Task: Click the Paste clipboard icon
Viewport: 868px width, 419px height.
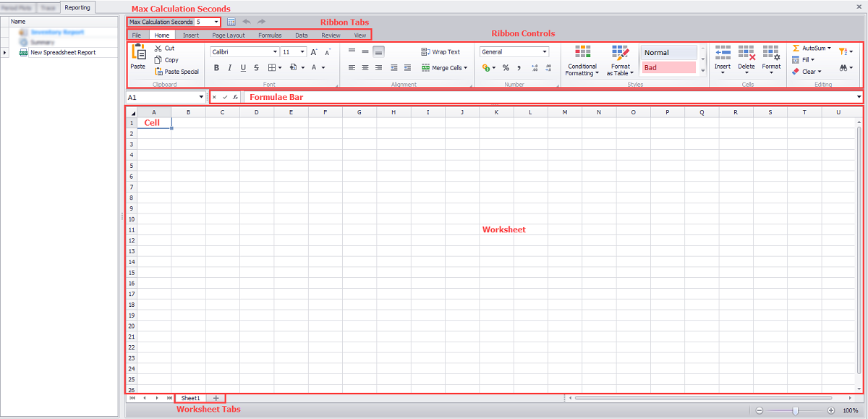Action: pos(137,52)
